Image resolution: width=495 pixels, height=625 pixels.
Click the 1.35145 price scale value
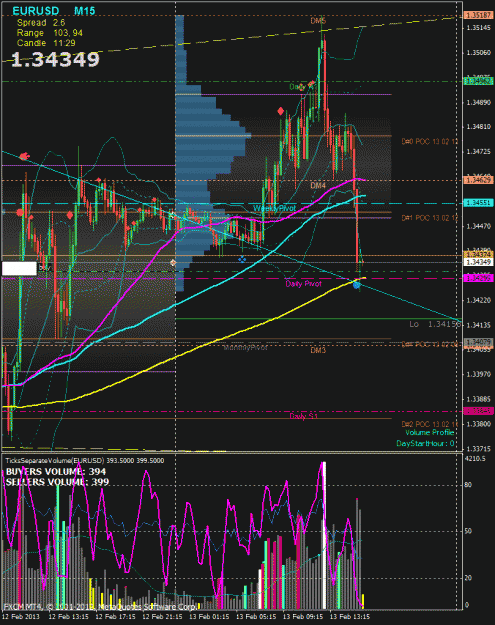click(478, 28)
